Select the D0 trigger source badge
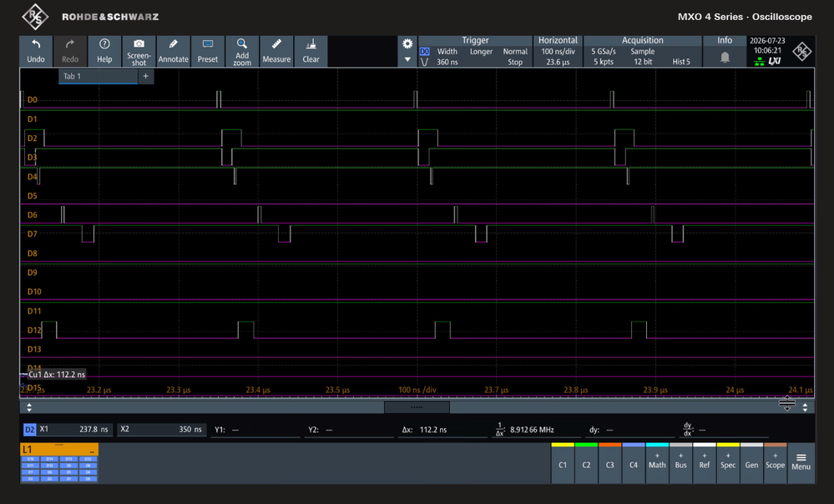The height and width of the screenshot is (504, 834). tap(424, 52)
